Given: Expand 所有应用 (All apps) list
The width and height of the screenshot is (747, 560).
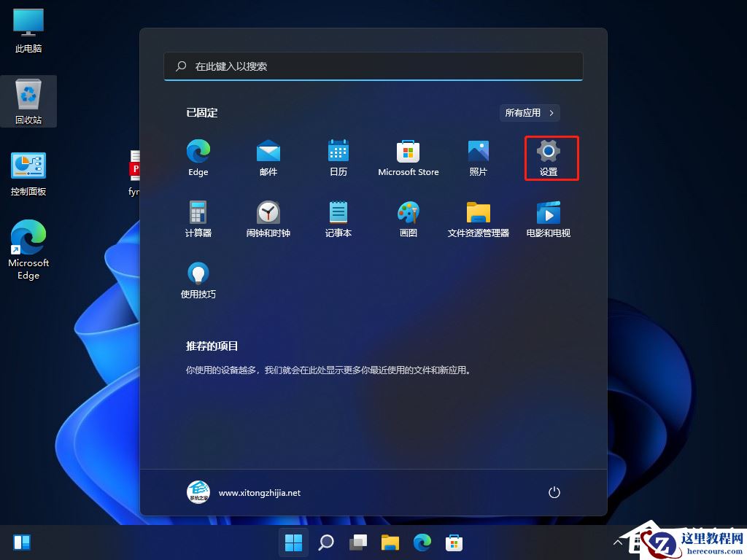Looking at the screenshot, I should click(529, 112).
